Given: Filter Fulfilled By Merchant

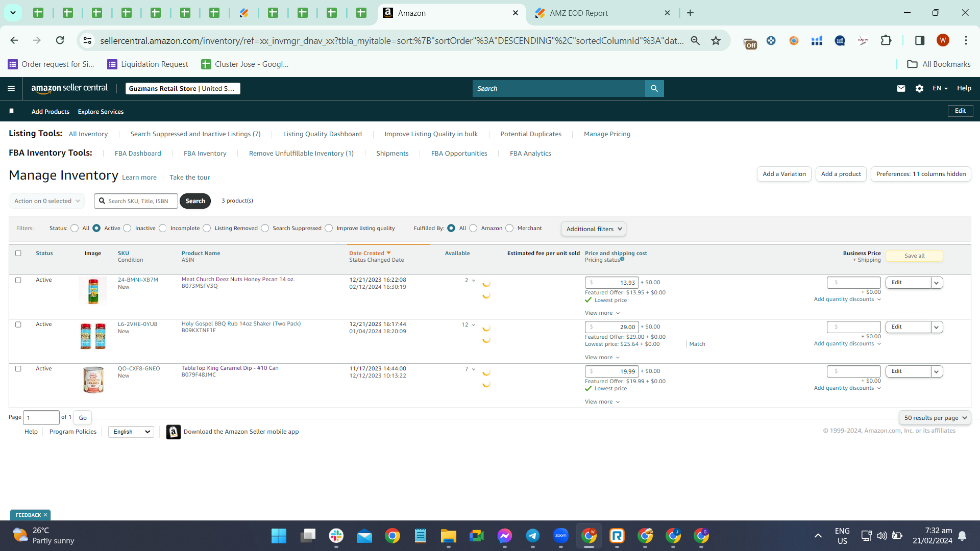Looking at the screenshot, I should click(509, 228).
